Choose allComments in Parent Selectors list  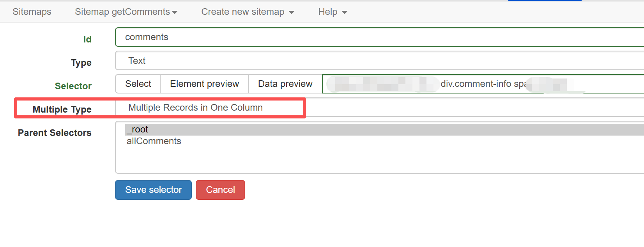click(x=154, y=141)
